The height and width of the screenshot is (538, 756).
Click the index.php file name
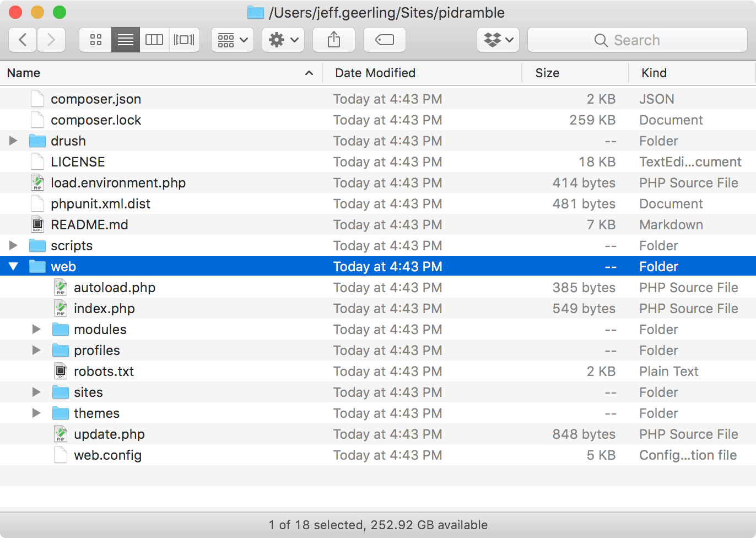point(104,308)
